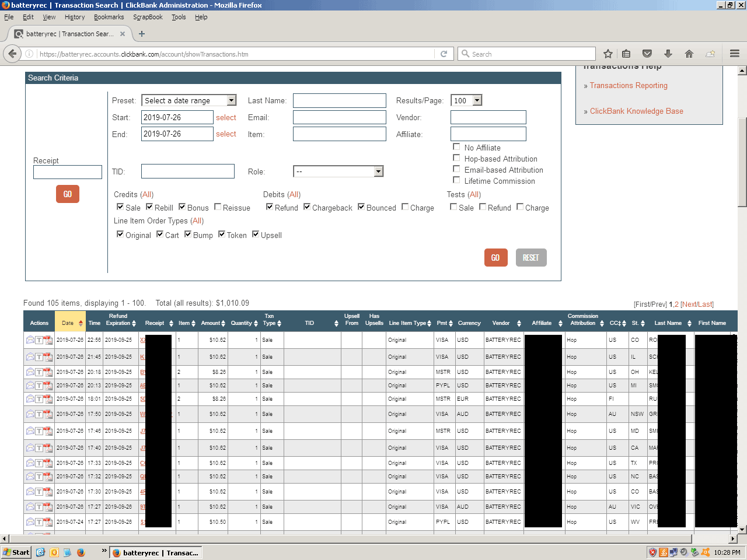Click the Pocket icon in the toolbar

click(647, 54)
